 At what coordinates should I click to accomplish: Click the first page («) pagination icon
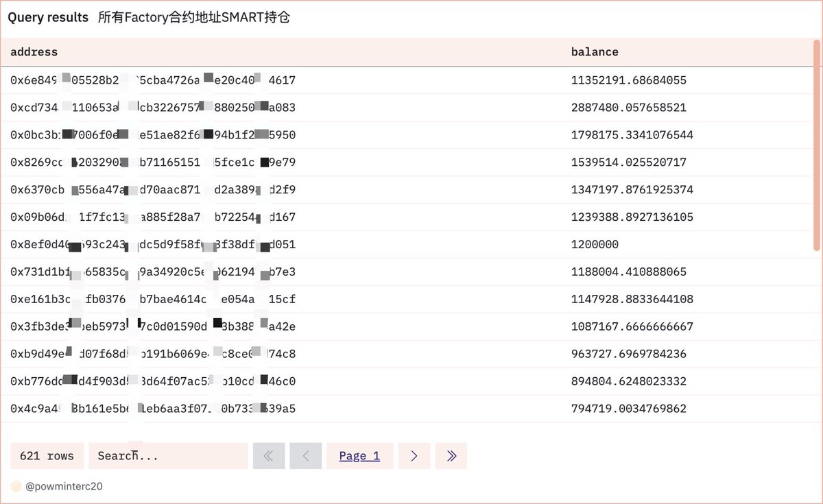pos(269,455)
